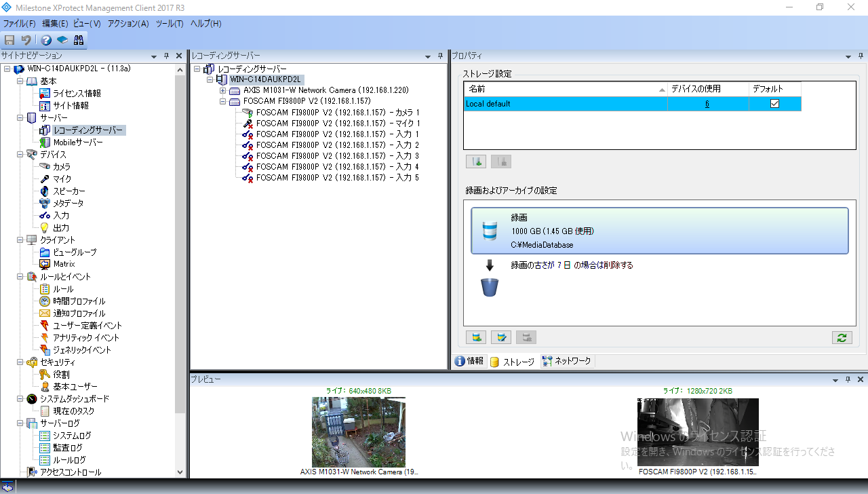Image resolution: width=868 pixels, height=494 pixels.
Task: Open 出力 device node in navigation
Action: 61,228
